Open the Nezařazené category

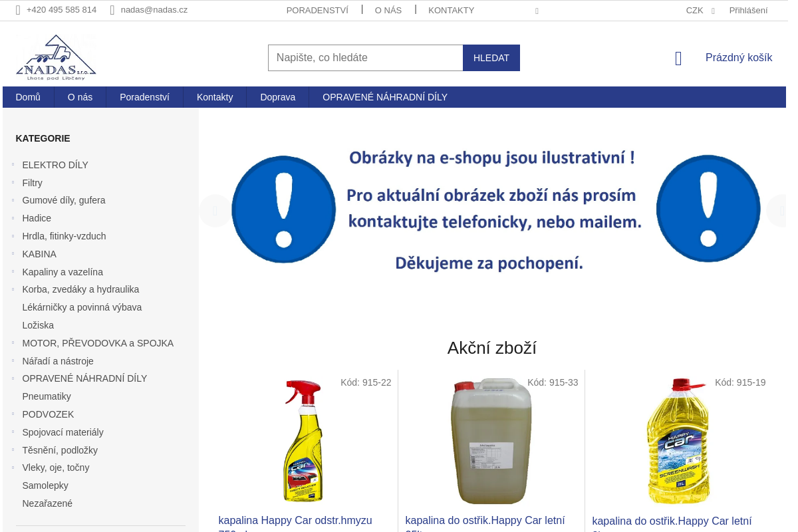coord(47,503)
